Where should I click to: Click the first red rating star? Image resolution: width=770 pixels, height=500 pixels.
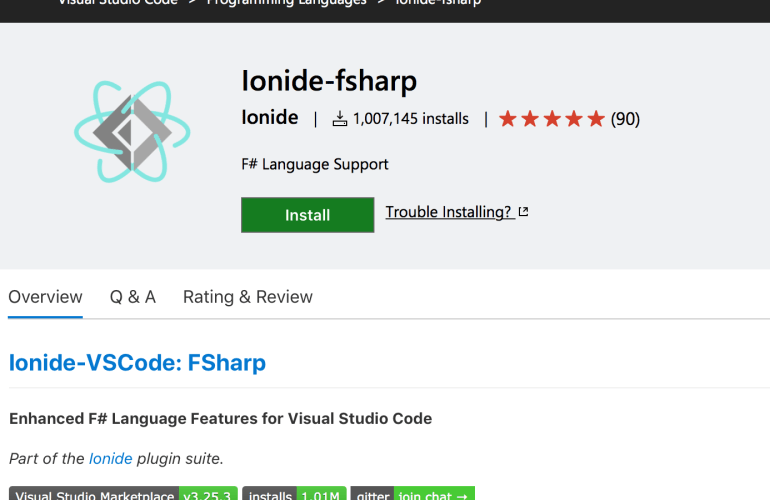click(508, 119)
